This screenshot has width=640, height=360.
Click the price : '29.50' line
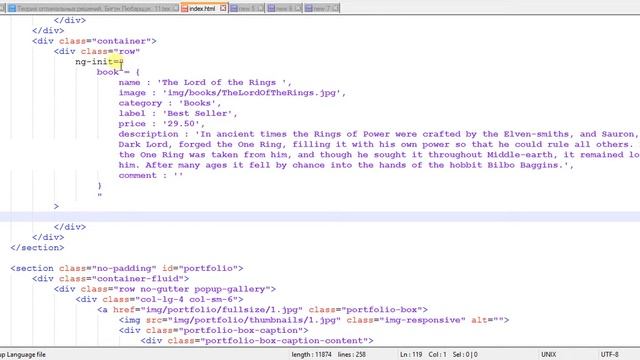tap(162, 124)
